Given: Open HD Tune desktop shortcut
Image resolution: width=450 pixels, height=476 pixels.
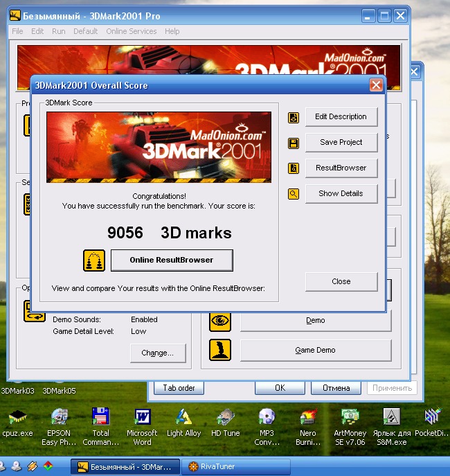Looking at the screenshot, I should click(x=225, y=416).
